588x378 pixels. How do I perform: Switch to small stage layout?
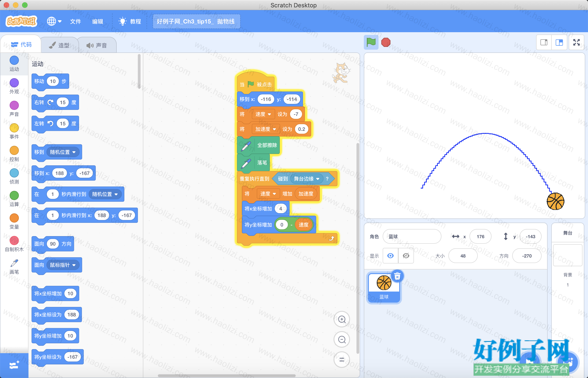(544, 43)
